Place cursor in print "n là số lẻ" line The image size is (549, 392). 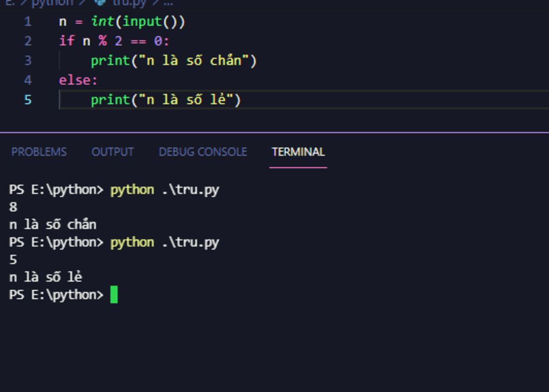click(x=166, y=100)
